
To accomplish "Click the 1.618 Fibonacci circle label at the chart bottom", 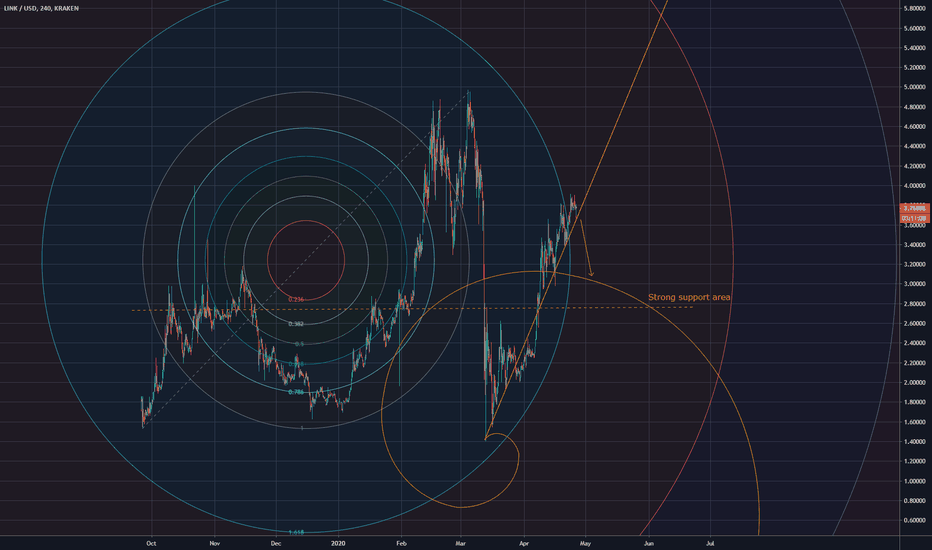I will 296,533.
